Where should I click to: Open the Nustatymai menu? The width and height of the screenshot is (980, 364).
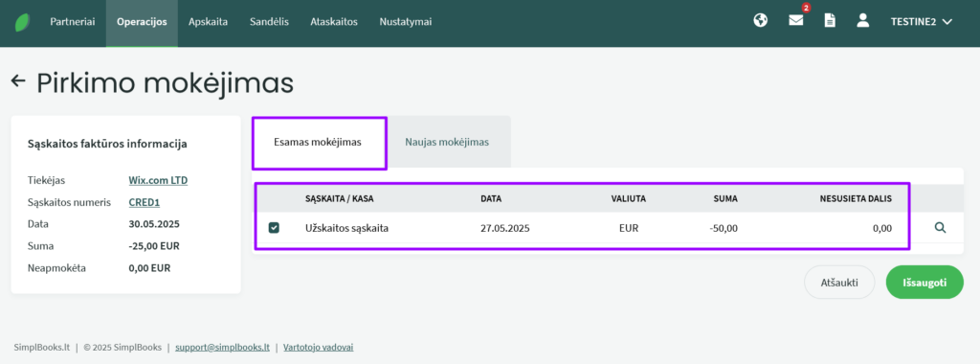tap(406, 22)
